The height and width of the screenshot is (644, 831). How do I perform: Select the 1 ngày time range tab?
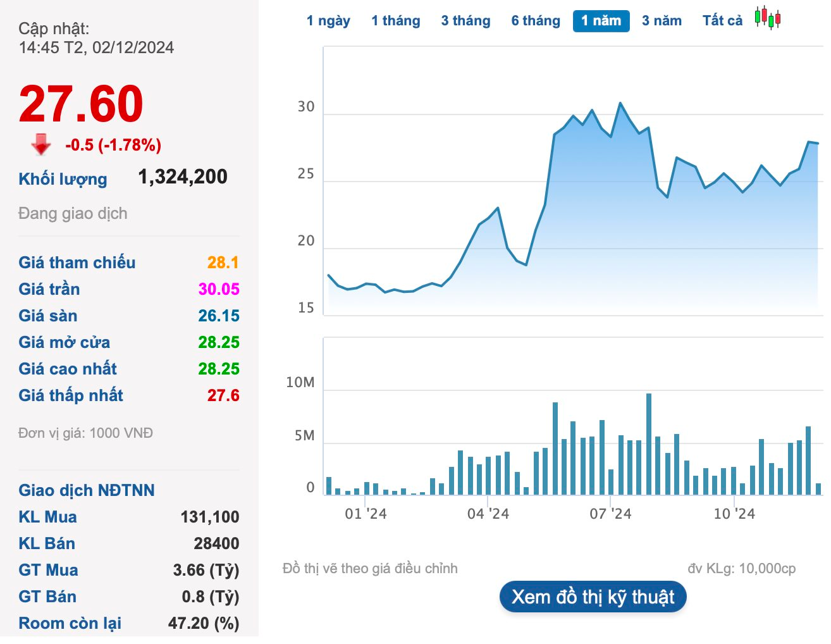[328, 21]
